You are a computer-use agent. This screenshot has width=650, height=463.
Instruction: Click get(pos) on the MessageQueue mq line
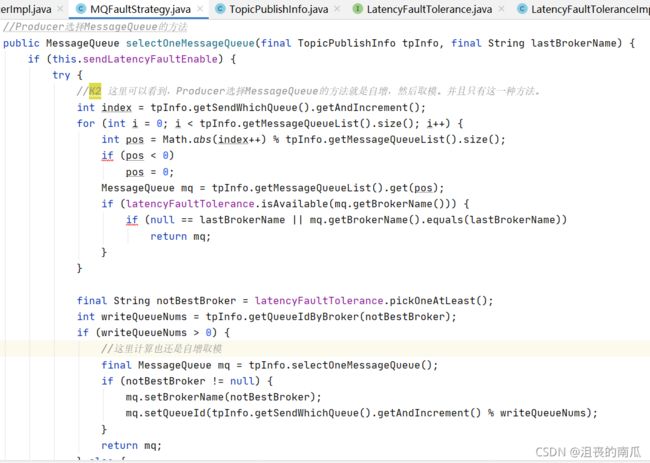[413, 188]
